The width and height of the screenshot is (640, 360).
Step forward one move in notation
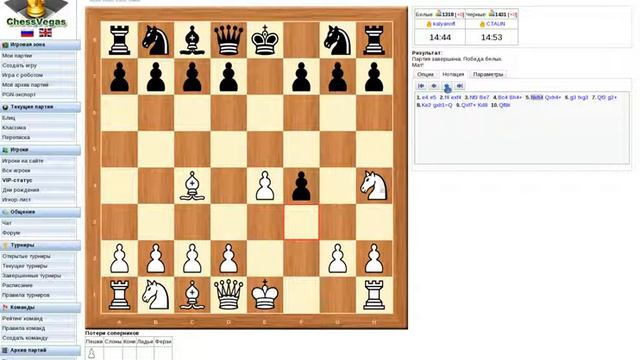tap(447, 86)
